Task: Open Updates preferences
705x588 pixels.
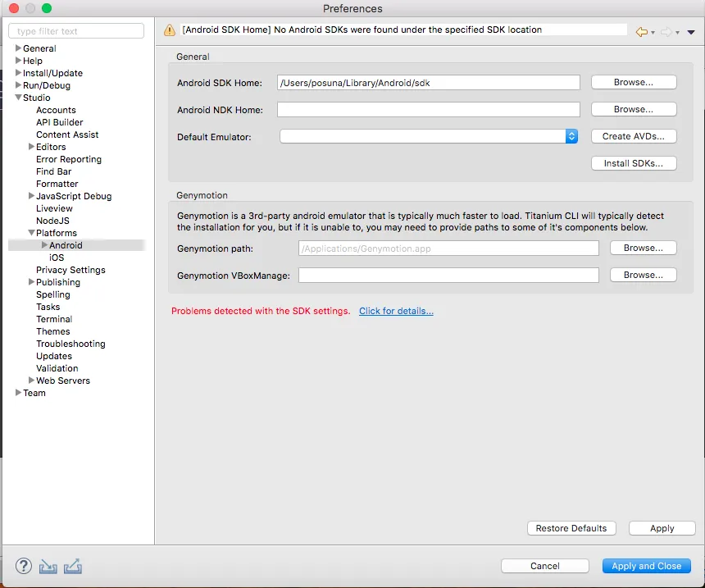Action: coord(54,356)
